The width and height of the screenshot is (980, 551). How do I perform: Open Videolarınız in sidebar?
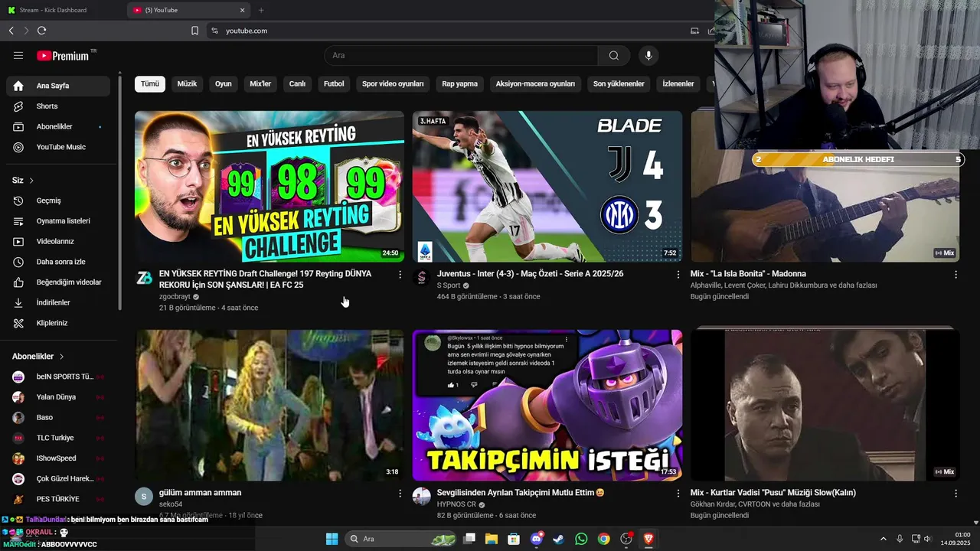point(58,241)
